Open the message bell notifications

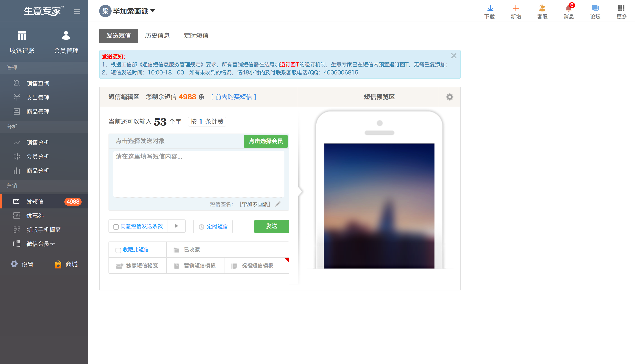568,9
